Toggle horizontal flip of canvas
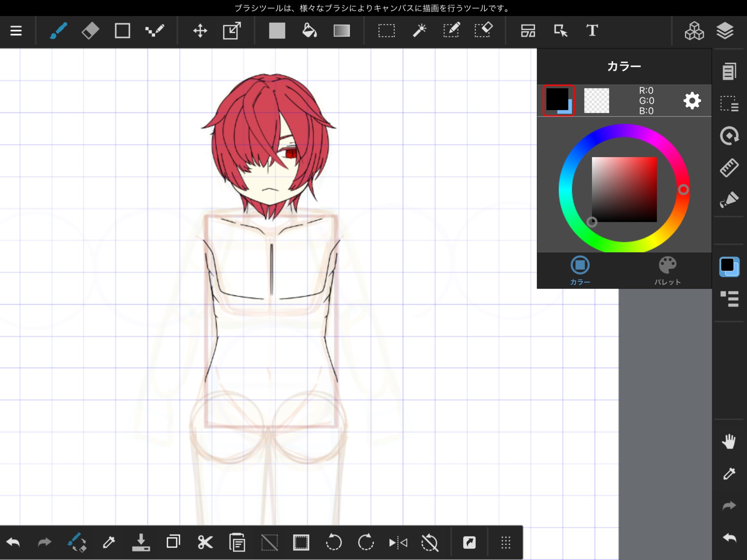Viewport: 747px width, 560px height. pyautogui.click(x=398, y=542)
